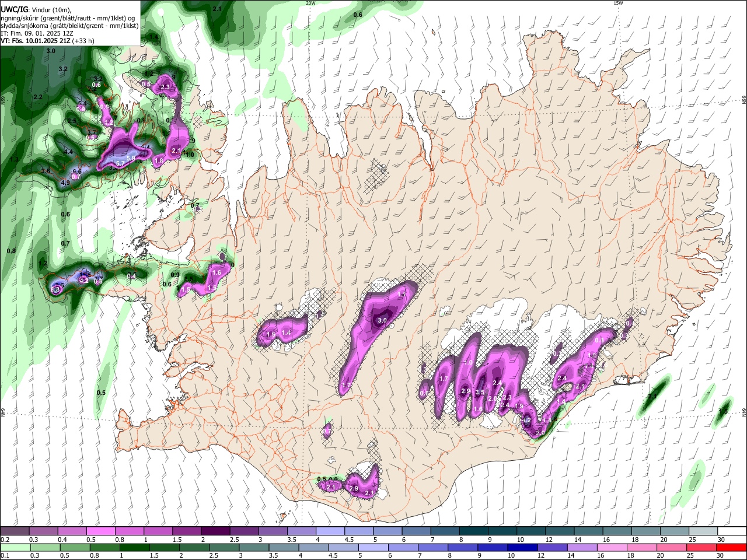Click the UWC/IG title text
Image resolution: width=747 pixels, height=560 pixels.
click(x=14, y=9)
